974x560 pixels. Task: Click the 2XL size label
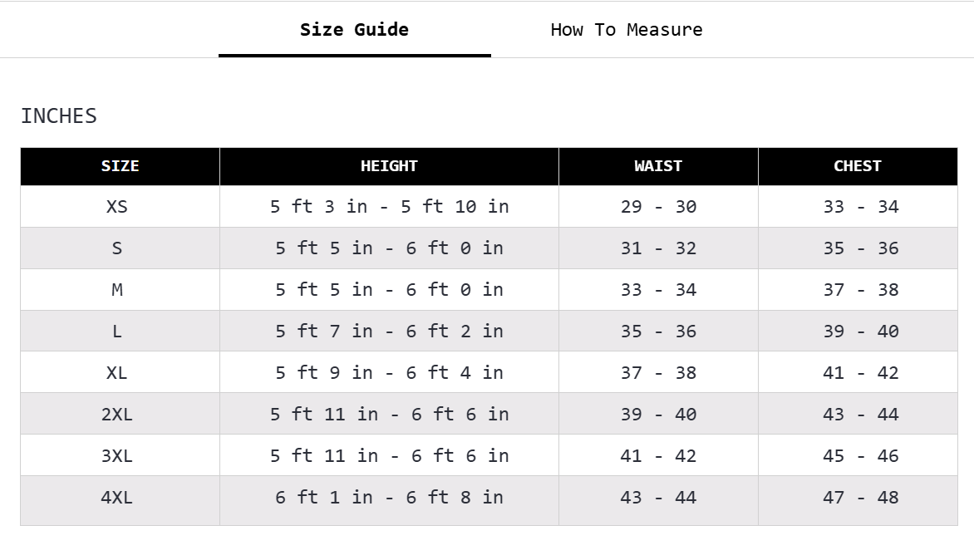click(117, 415)
